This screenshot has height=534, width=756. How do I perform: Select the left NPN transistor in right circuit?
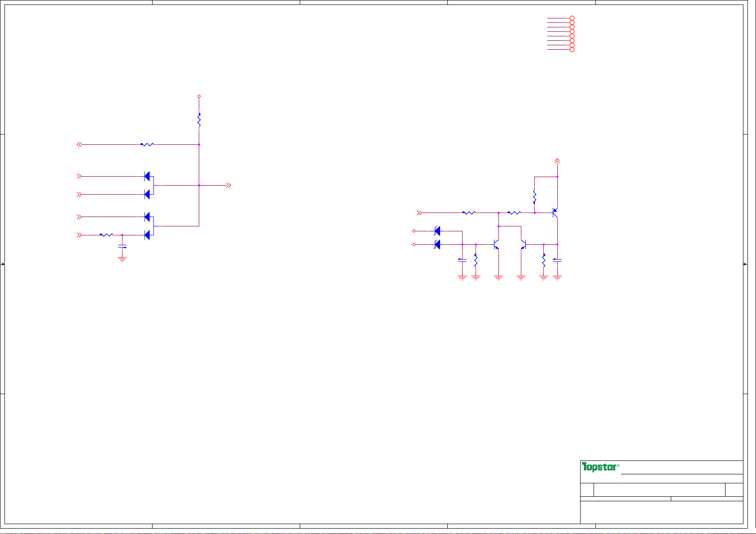[496, 244]
